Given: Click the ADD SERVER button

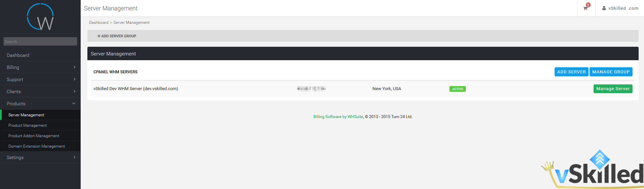Looking at the screenshot, I should pos(571,72).
